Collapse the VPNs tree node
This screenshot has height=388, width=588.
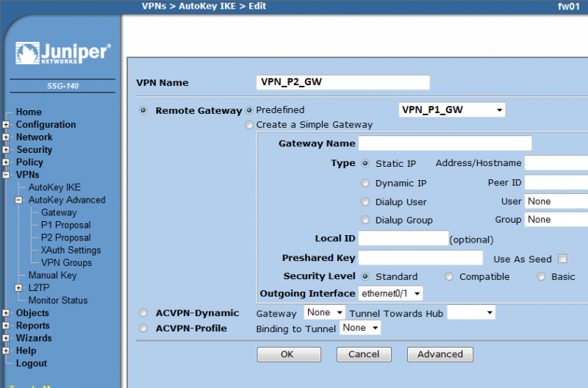(x=6, y=175)
